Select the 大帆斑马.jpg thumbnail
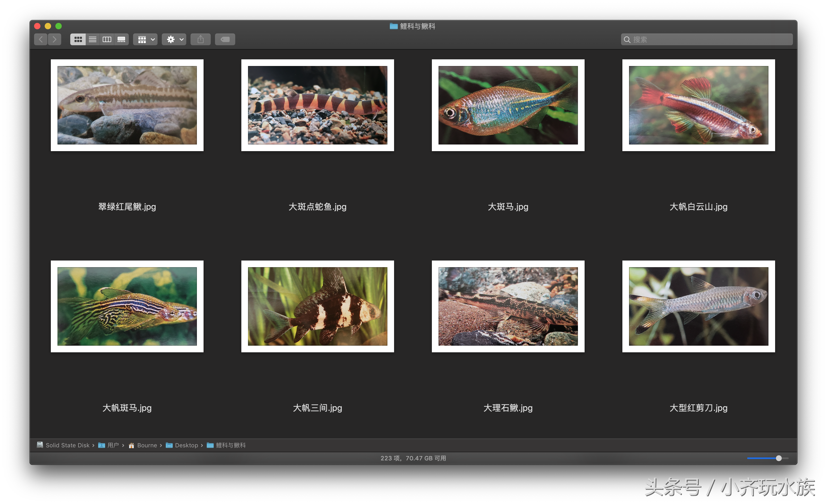827x504 pixels. pos(127,306)
